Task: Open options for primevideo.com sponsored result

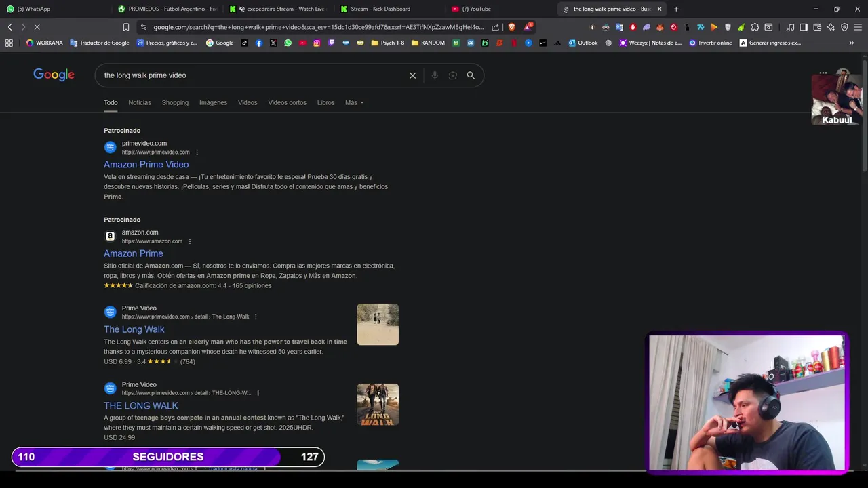Action: coord(197,152)
